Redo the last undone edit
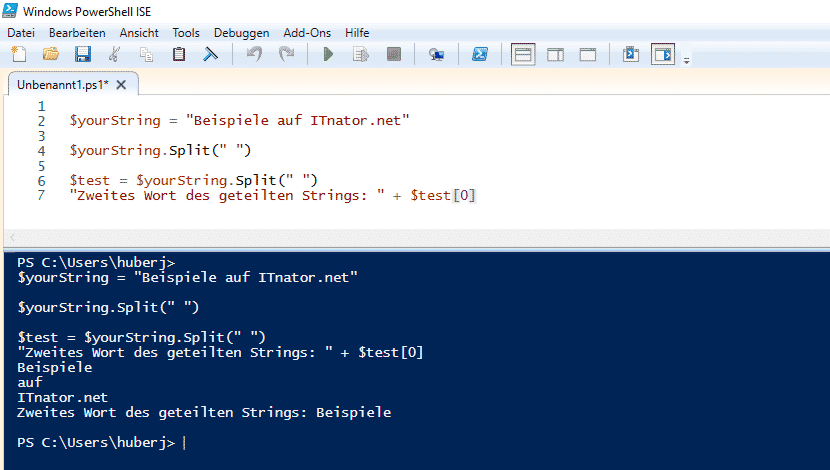This screenshot has height=470, width=830. pyautogui.click(x=286, y=54)
